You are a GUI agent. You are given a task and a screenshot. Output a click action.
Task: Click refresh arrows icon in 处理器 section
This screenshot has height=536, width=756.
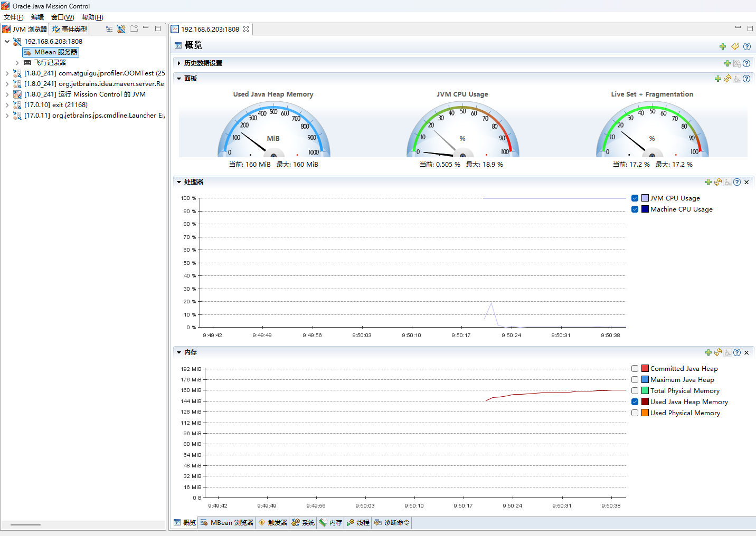pos(718,182)
